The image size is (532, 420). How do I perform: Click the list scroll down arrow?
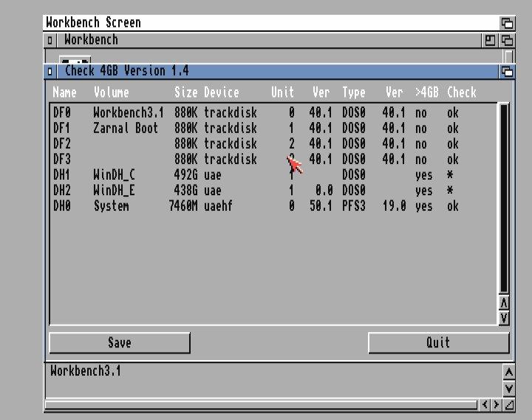point(504,318)
